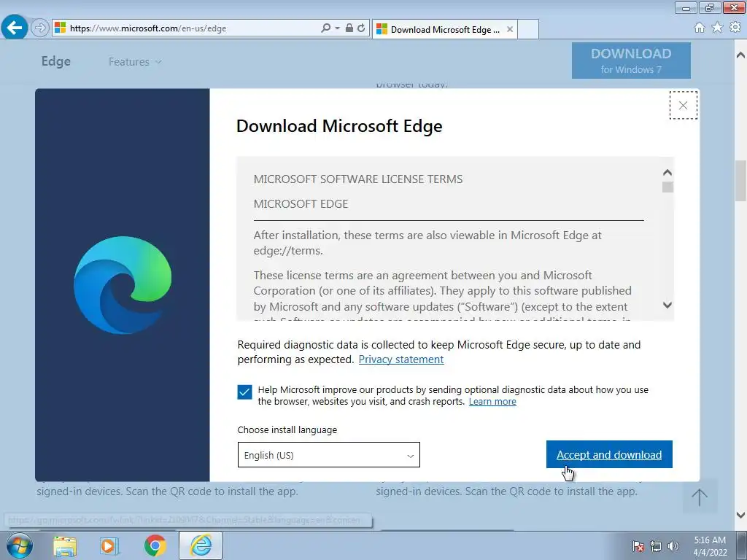This screenshot has width=747, height=560.
Task: Open the address bar dropdown arrow
Action: pos(337,28)
